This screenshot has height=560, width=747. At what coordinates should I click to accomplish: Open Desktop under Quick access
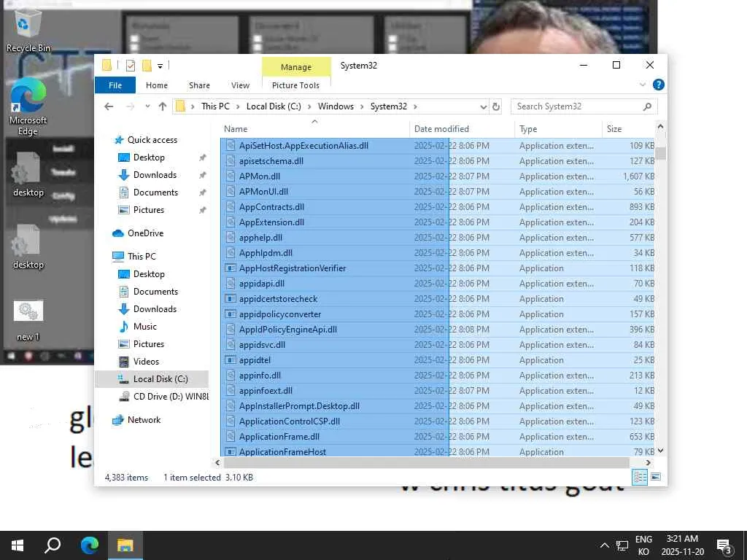pyautogui.click(x=149, y=157)
